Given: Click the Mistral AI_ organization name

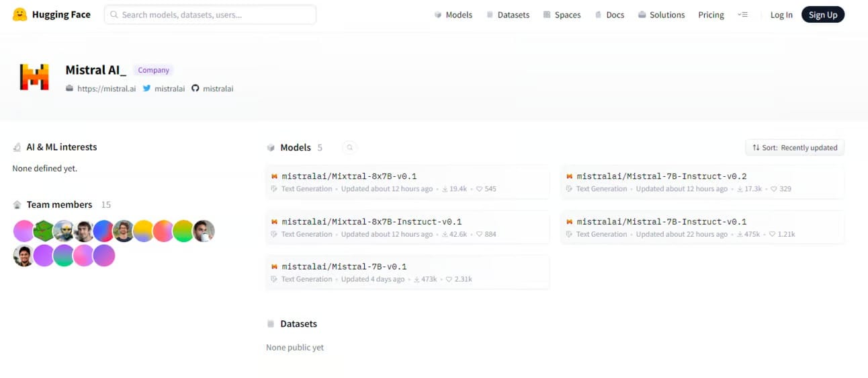Looking at the screenshot, I should pos(95,70).
